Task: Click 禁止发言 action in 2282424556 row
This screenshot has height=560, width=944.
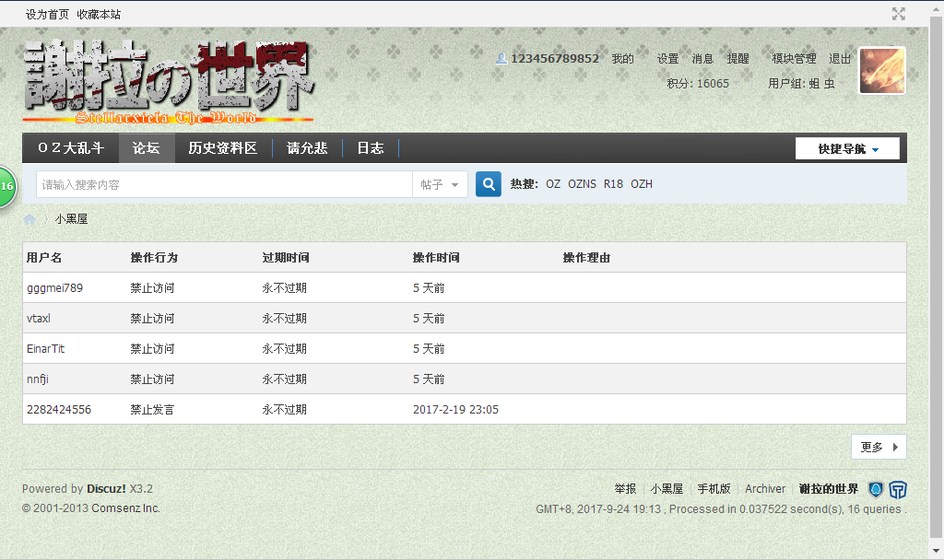Action: coord(152,410)
